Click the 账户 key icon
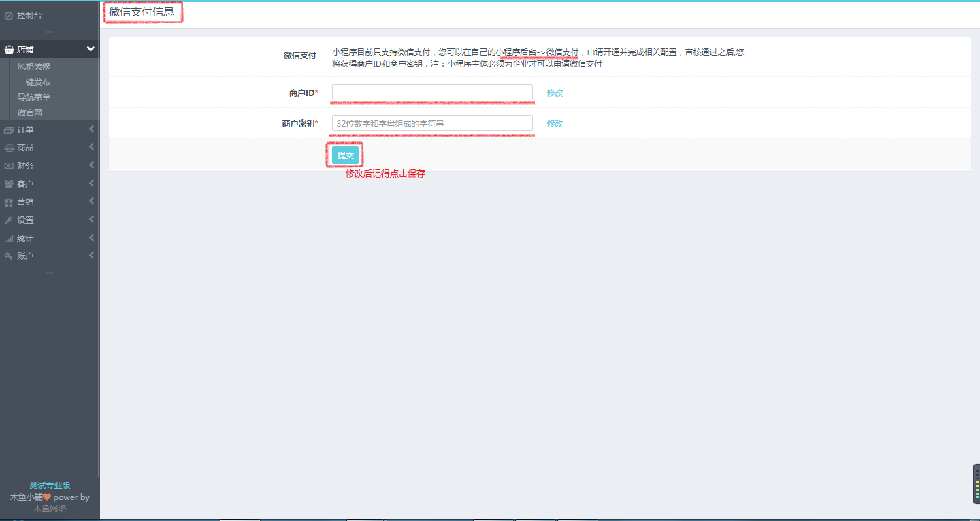The width and height of the screenshot is (980, 521). (9, 256)
